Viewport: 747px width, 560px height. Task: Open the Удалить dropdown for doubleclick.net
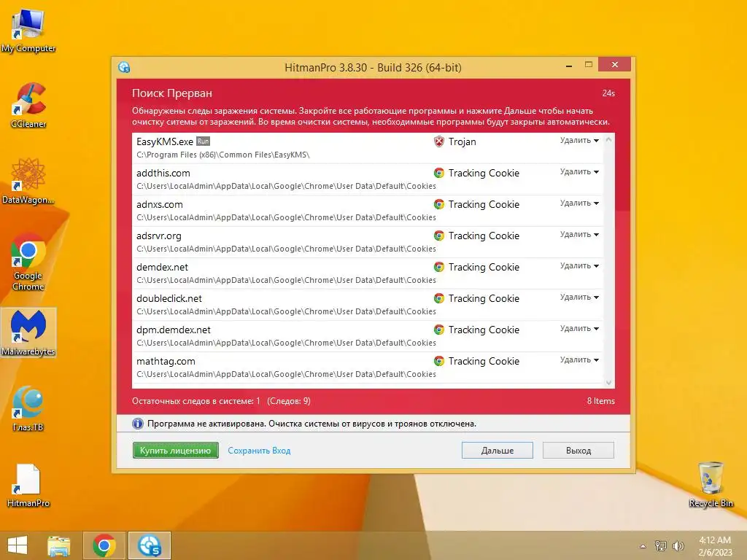point(579,297)
